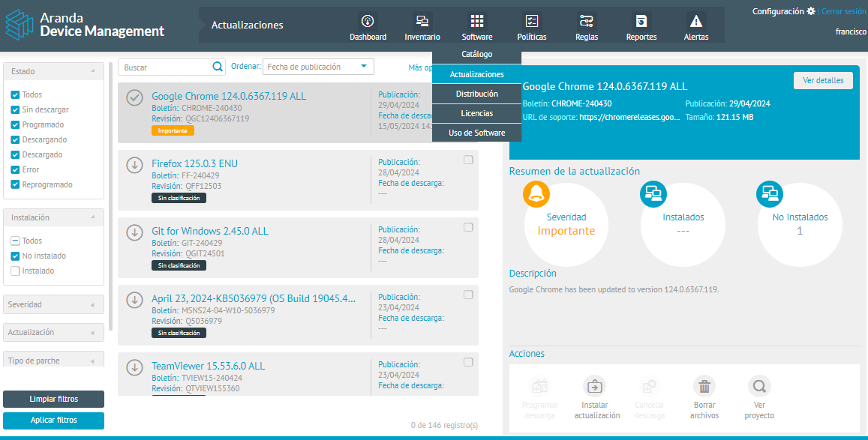
Task: Select Licencias from the Software menu
Action: tap(476, 113)
